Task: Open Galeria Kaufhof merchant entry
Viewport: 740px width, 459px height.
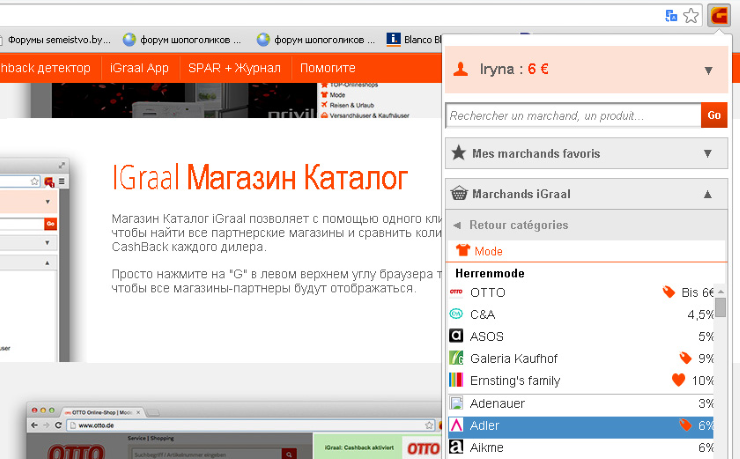Action: pyautogui.click(x=580, y=359)
